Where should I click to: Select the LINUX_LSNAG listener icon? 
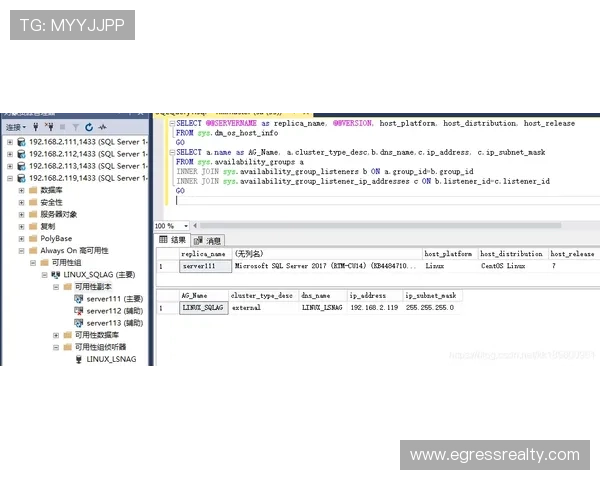pyautogui.click(x=78, y=358)
